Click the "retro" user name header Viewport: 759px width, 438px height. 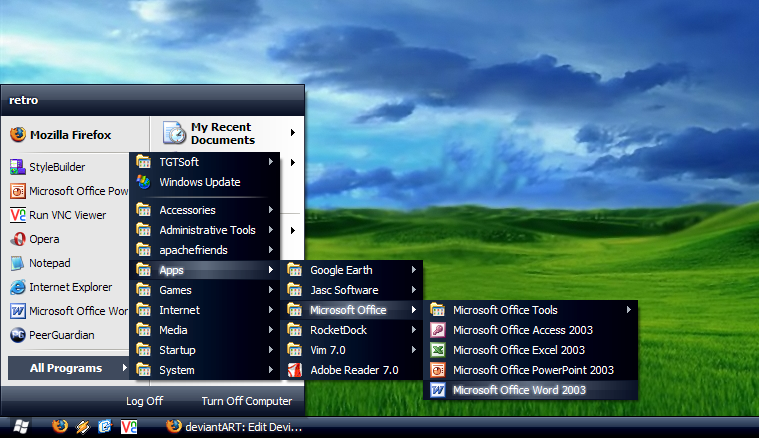tap(23, 100)
